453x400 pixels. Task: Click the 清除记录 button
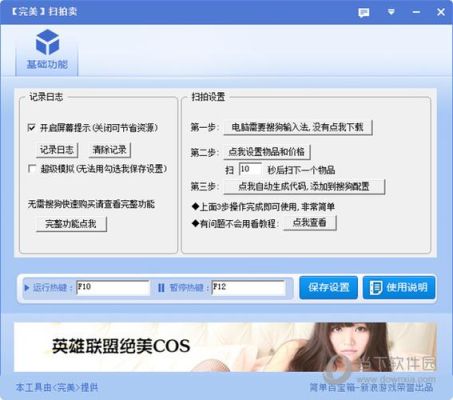[x=110, y=150]
